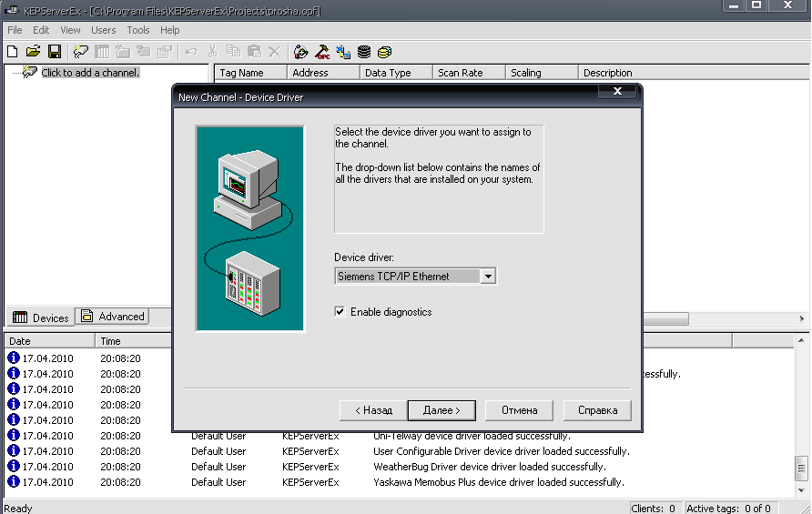Viewport: 812px width, 514px height.
Task: Click the black stacked-disks toolbar icon
Action: click(x=364, y=52)
